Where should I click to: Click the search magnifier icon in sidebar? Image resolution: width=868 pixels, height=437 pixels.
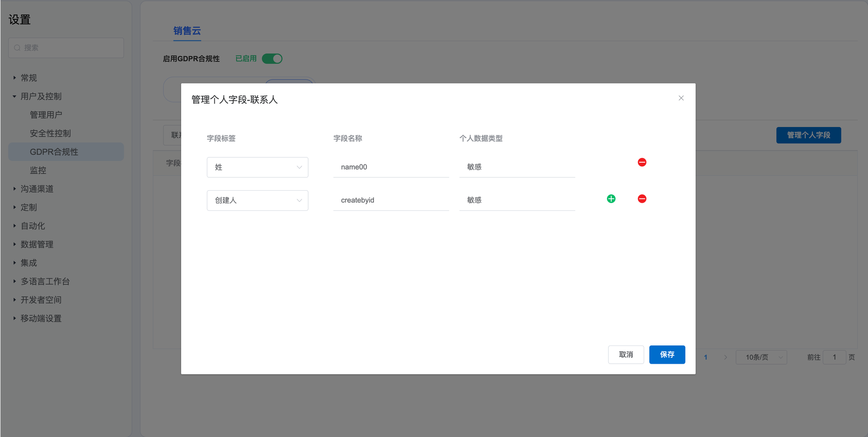click(17, 48)
